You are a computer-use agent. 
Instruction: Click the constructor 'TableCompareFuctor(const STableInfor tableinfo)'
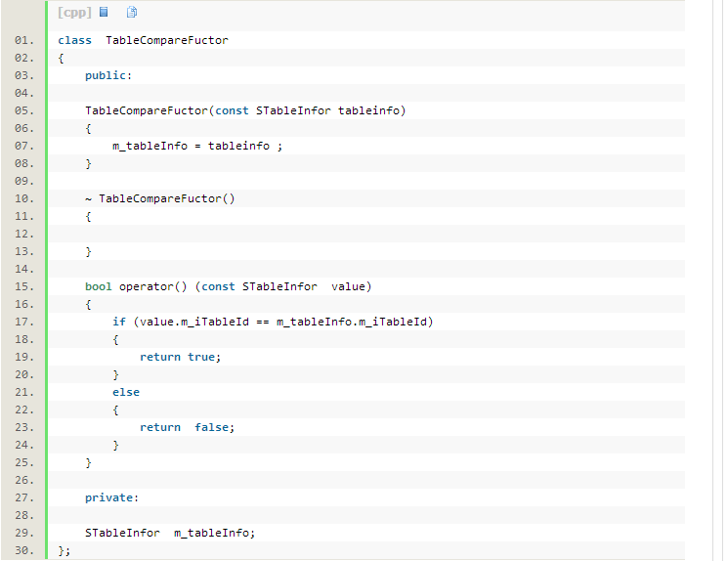pyautogui.click(x=245, y=111)
